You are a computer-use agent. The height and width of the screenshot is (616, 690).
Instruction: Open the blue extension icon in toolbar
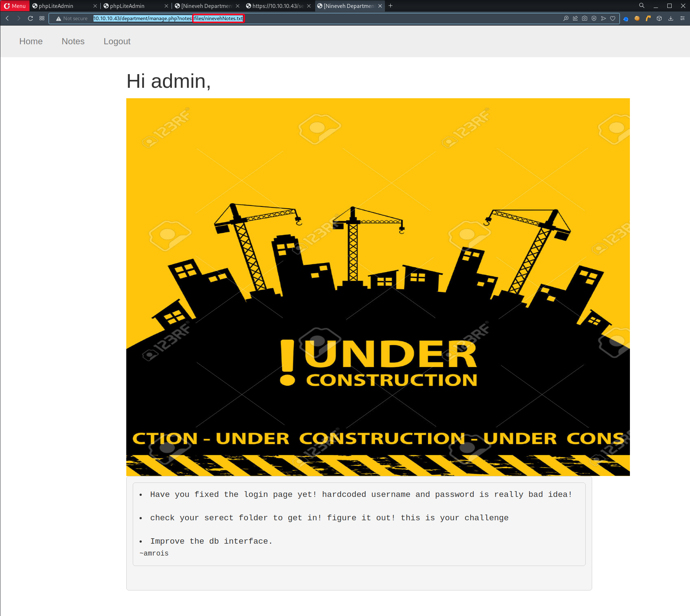626,19
